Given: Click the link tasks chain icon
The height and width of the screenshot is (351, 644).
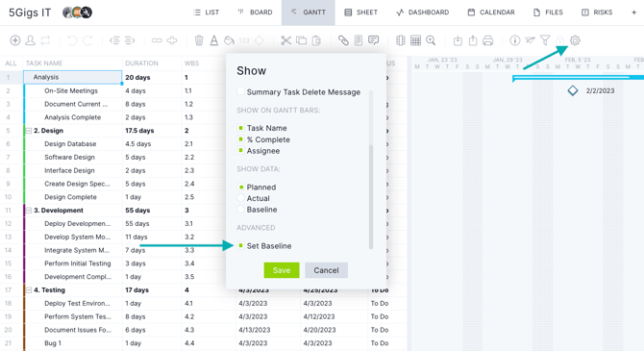Looking at the screenshot, I should [157, 40].
